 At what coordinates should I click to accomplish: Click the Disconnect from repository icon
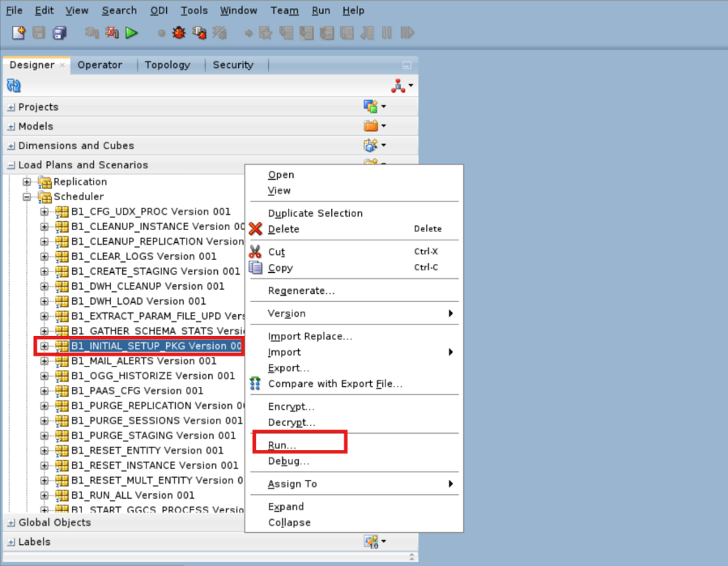point(112,33)
